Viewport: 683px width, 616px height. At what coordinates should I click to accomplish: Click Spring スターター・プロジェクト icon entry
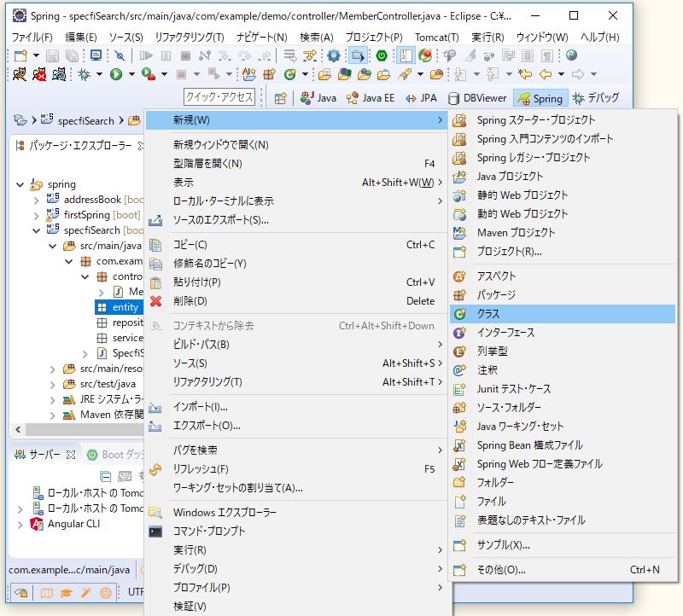click(x=459, y=120)
